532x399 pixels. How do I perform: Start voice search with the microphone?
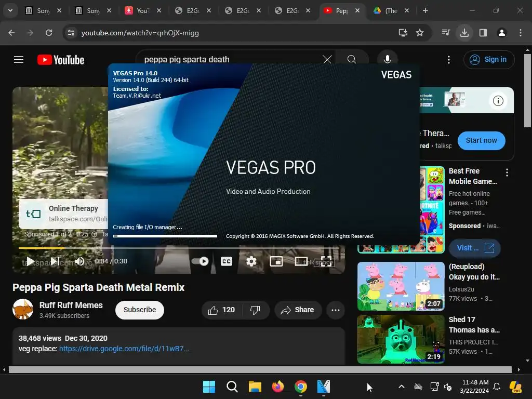[x=387, y=59]
